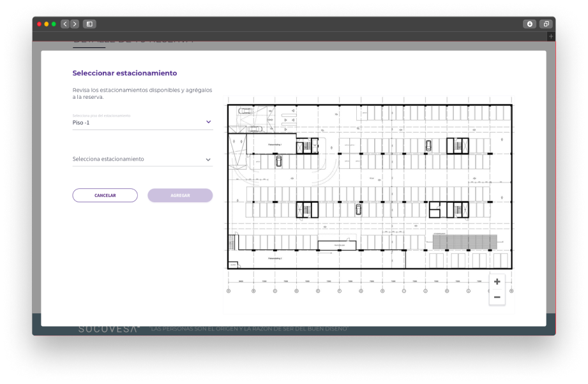Select the Fahrerstellung 2 room on the plan

tap(275, 259)
